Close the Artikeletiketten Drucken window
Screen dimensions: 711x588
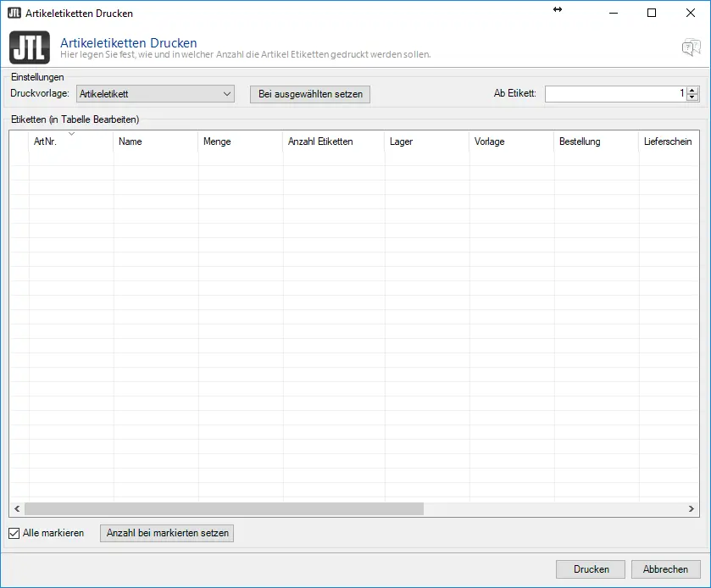(x=690, y=13)
